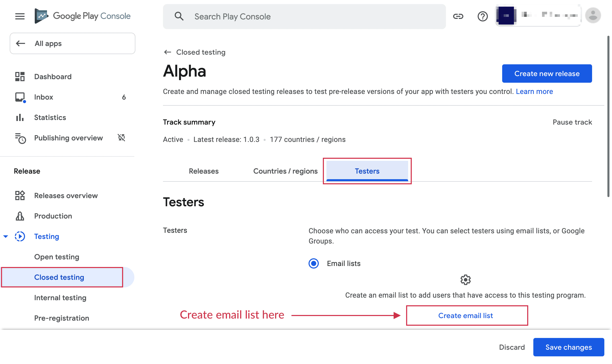Open the Releases tab
This screenshot has width=612, height=364.
204,171
